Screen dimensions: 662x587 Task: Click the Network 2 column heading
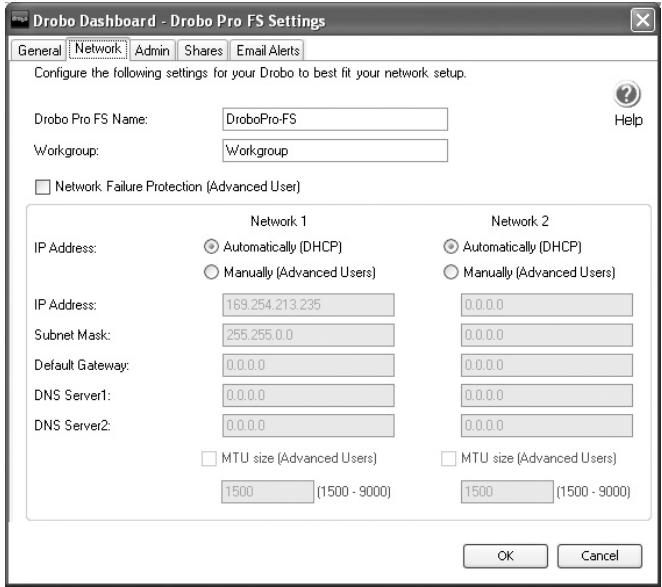520,221
